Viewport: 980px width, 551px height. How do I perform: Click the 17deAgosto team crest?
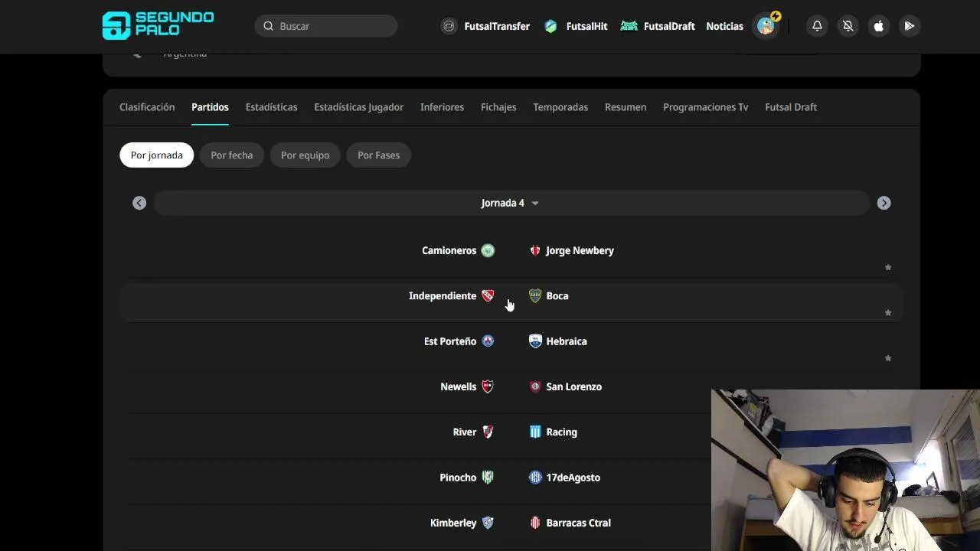pos(535,478)
